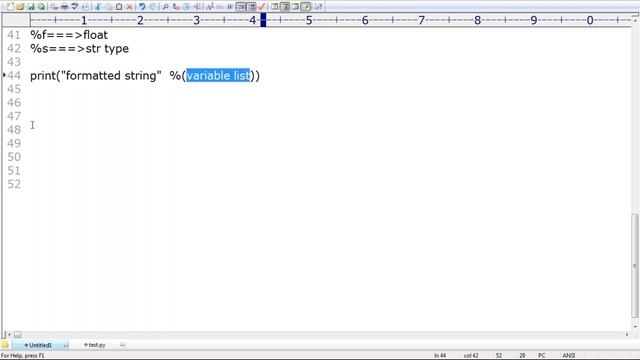Undo the last edit with the blue arrow
This screenshot has width=640, height=360.
[142, 7]
